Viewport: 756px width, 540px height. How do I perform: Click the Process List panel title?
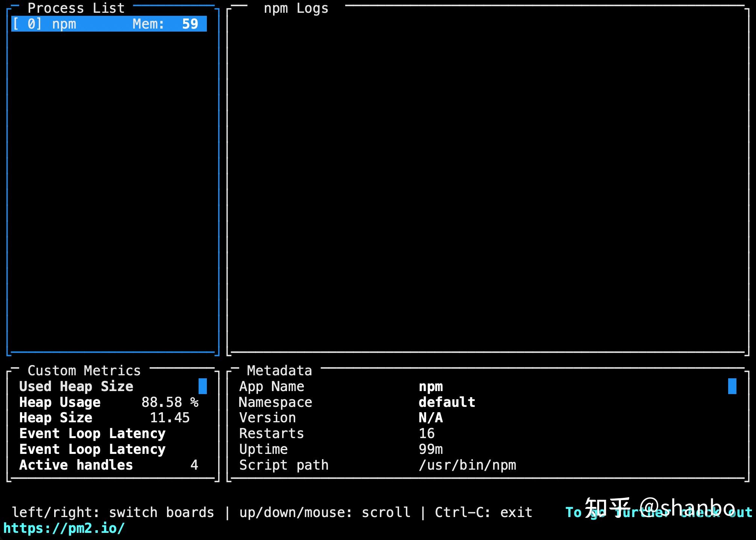76,8
